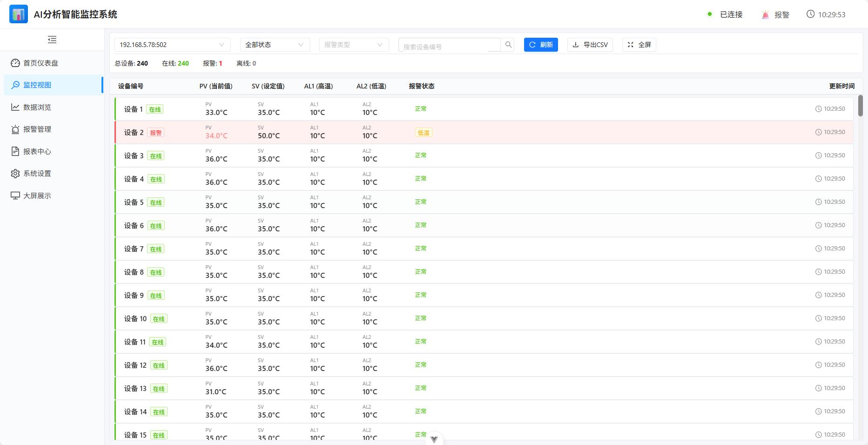The height and width of the screenshot is (445, 868).
Task: Click the search magnifier icon button
Action: point(508,45)
